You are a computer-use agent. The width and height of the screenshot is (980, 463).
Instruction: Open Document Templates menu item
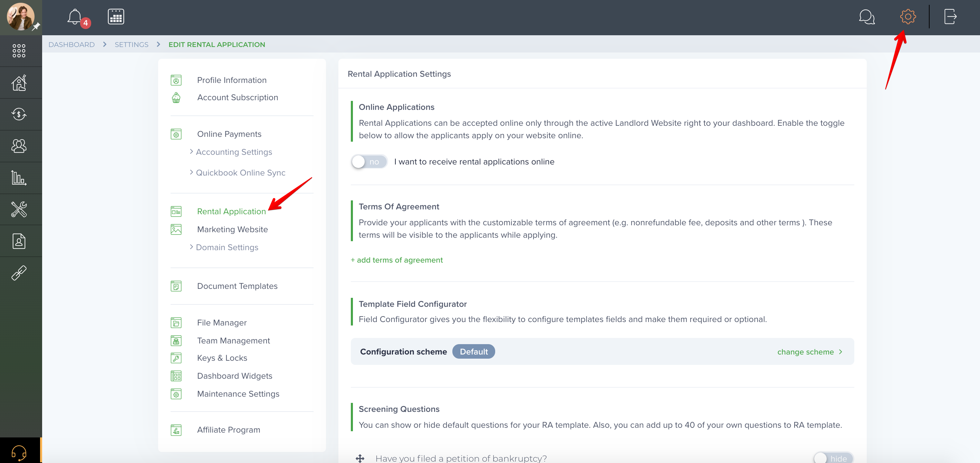click(237, 286)
